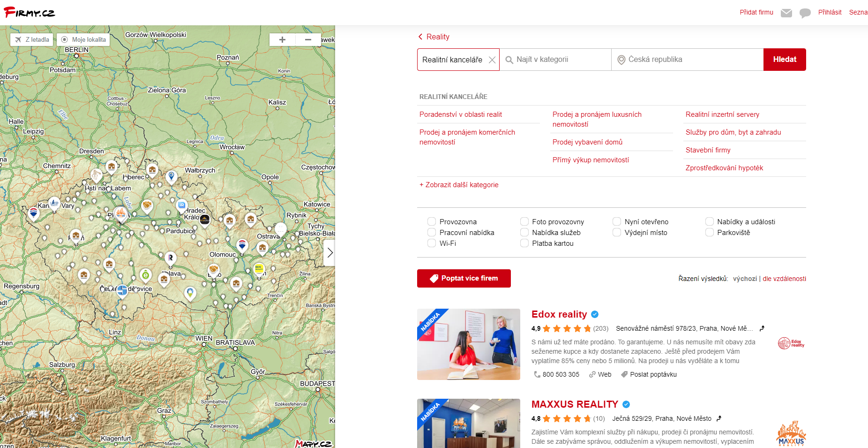The image size is (868, 448).
Task: Click Přidat firmu in header
Action: click(756, 12)
